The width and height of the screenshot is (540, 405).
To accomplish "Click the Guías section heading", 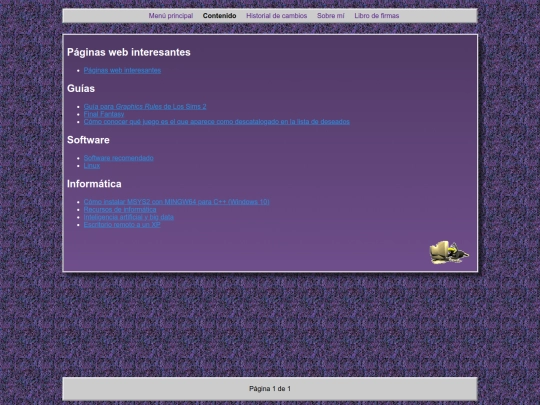I will (81, 89).
